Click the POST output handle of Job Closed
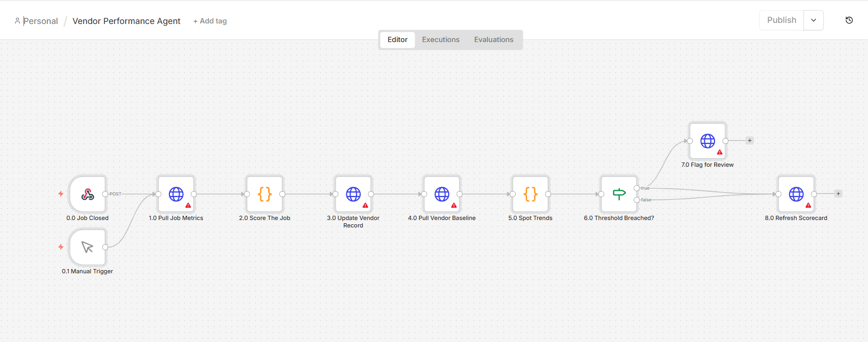Image resolution: width=868 pixels, height=342 pixels. pos(106,194)
